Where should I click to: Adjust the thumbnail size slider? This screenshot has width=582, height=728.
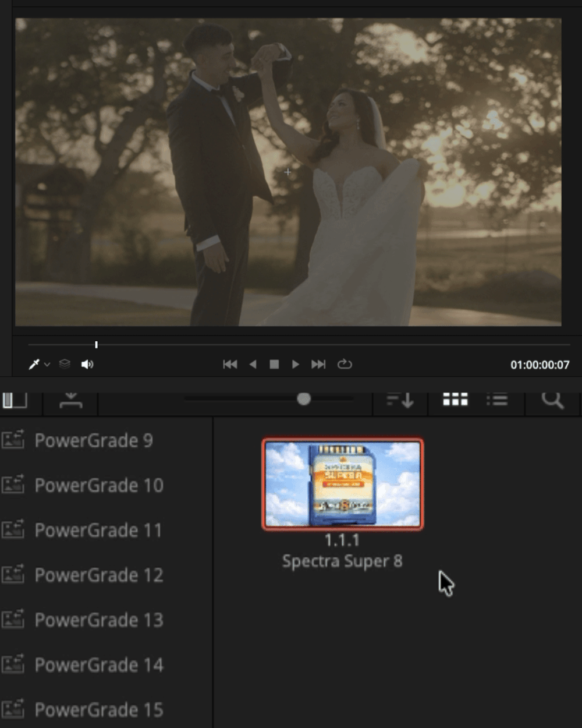tap(303, 400)
